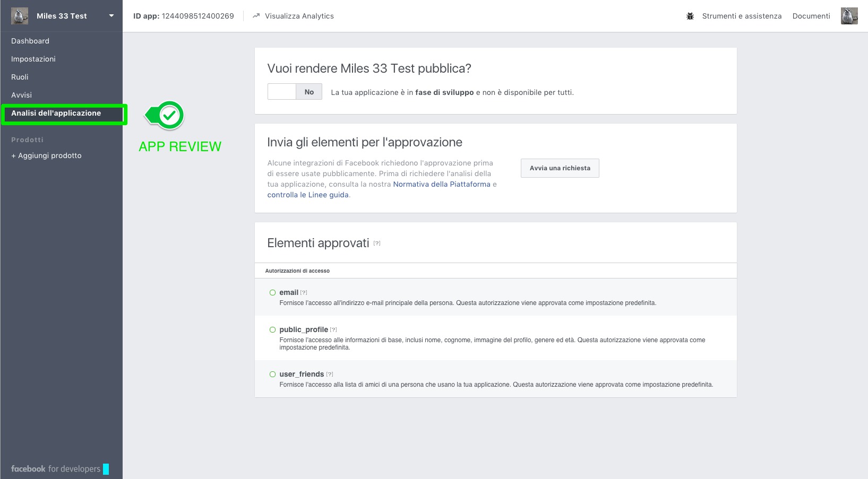Click the Avvia una richiesta button
868x479 pixels.
point(560,168)
